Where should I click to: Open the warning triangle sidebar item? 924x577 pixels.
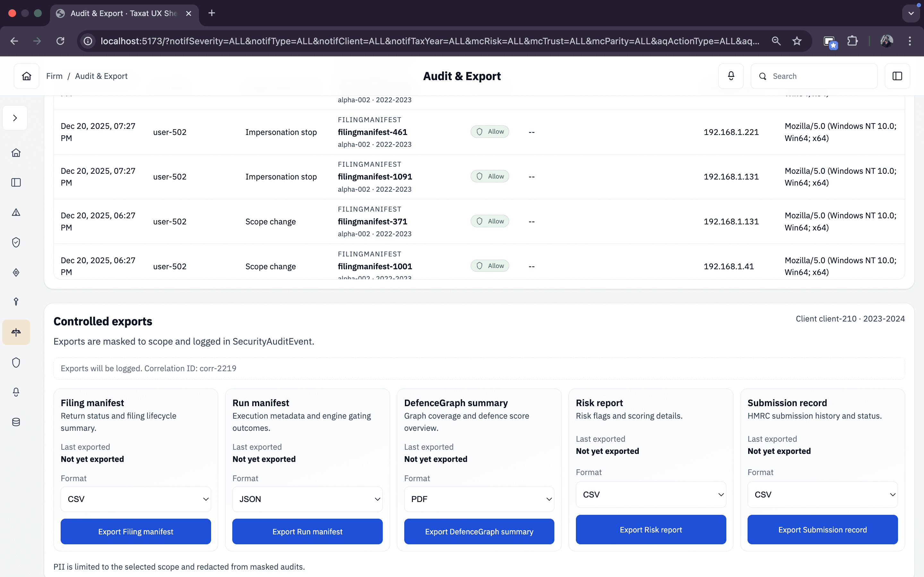[x=16, y=213]
